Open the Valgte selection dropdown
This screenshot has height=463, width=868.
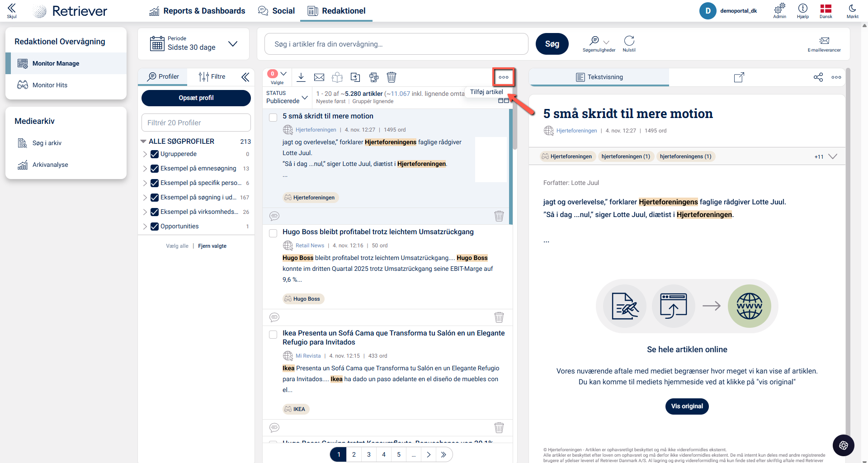[278, 77]
